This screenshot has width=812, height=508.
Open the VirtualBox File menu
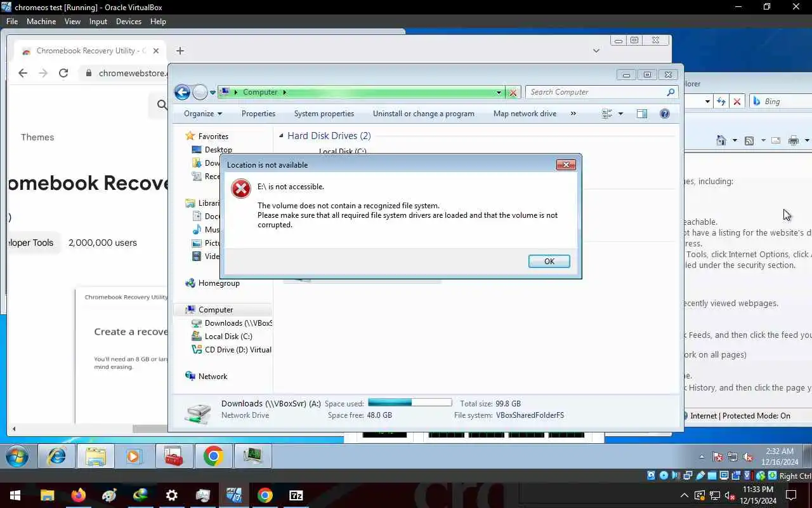(x=12, y=22)
